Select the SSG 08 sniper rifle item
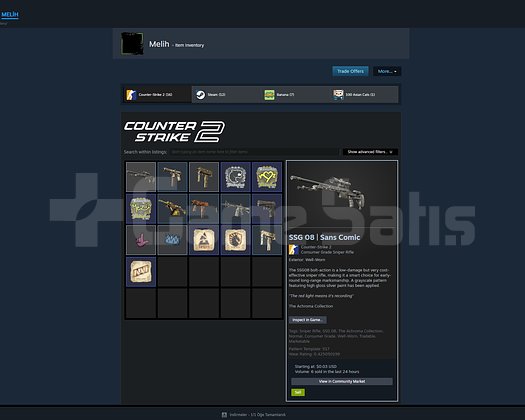525x420 pixels. pos(141,177)
